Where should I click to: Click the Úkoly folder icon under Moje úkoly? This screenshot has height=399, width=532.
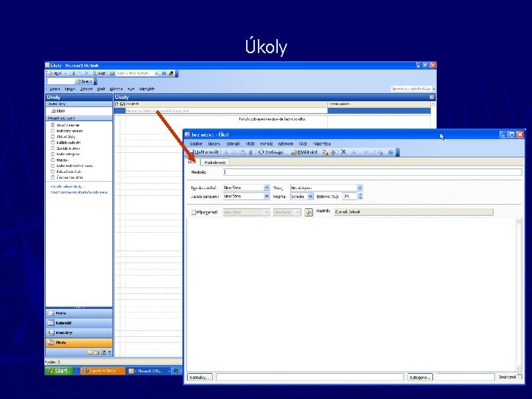tap(53, 111)
